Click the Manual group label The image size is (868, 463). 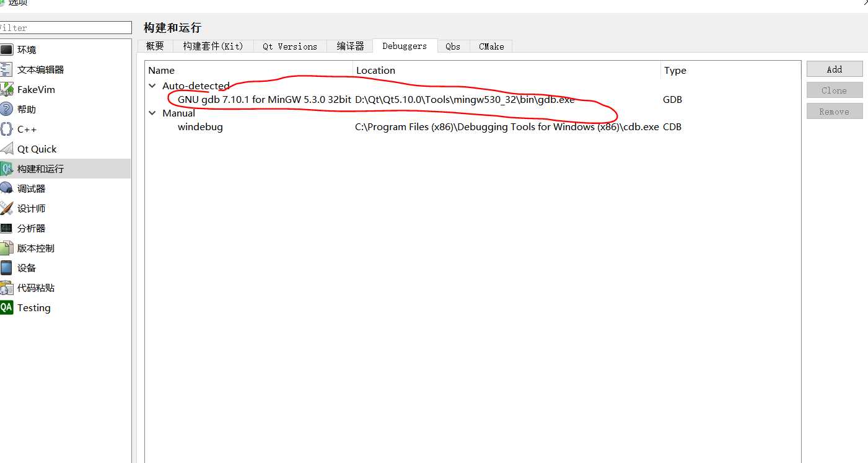click(178, 113)
